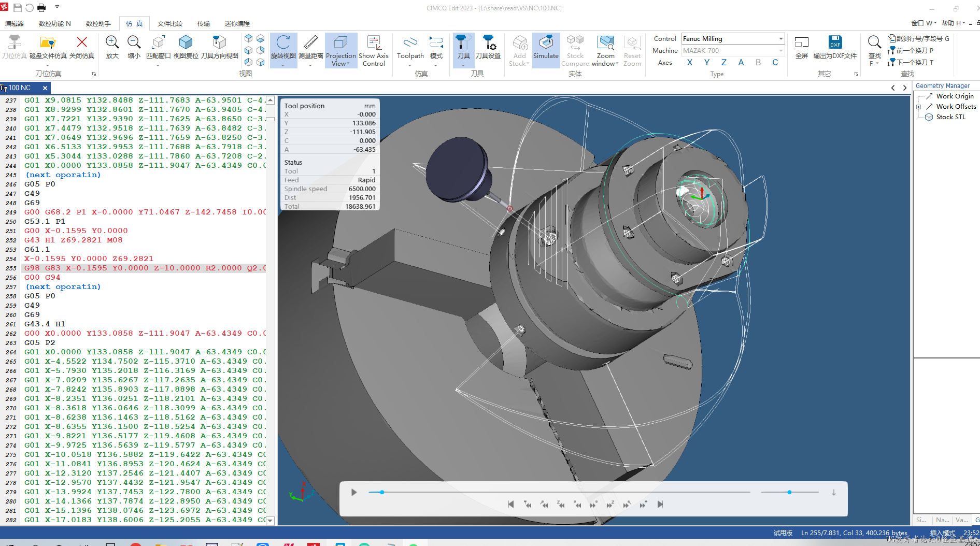Screen dimensions: 980x546
Task: Toggle the C axis
Action: tap(775, 62)
